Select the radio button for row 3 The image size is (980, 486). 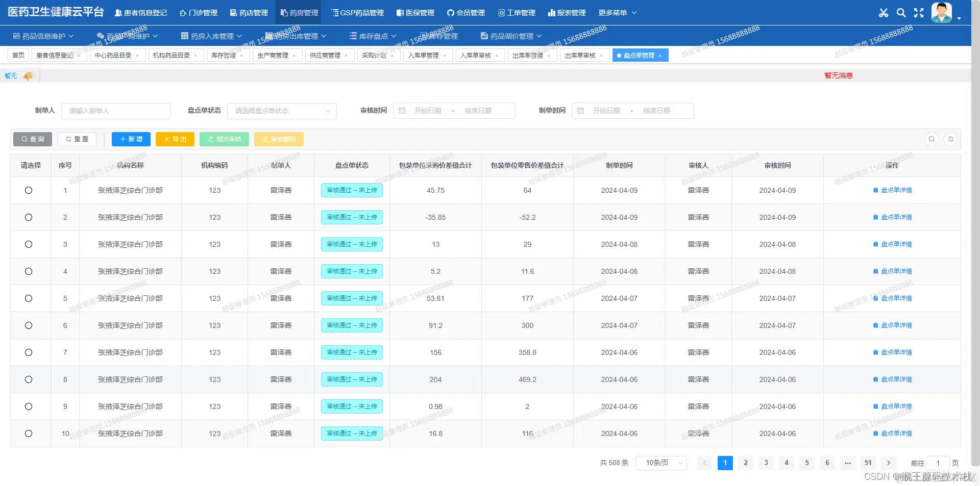pyautogui.click(x=29, y=244)
